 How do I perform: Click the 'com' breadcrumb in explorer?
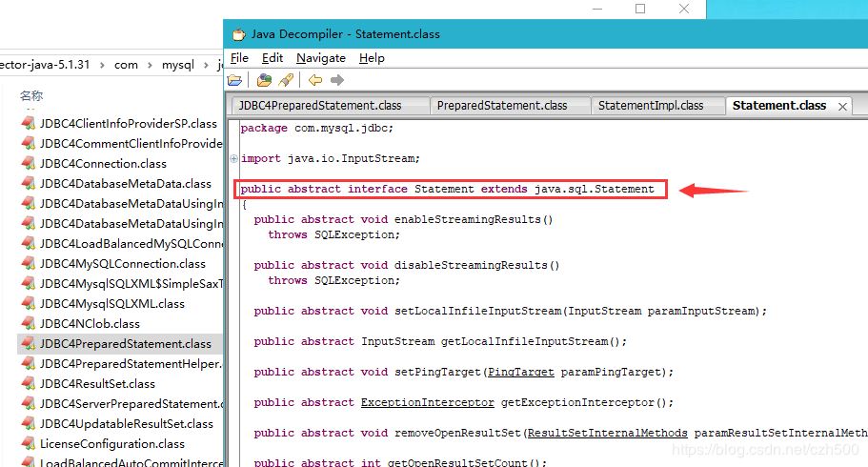click(126, 65)
